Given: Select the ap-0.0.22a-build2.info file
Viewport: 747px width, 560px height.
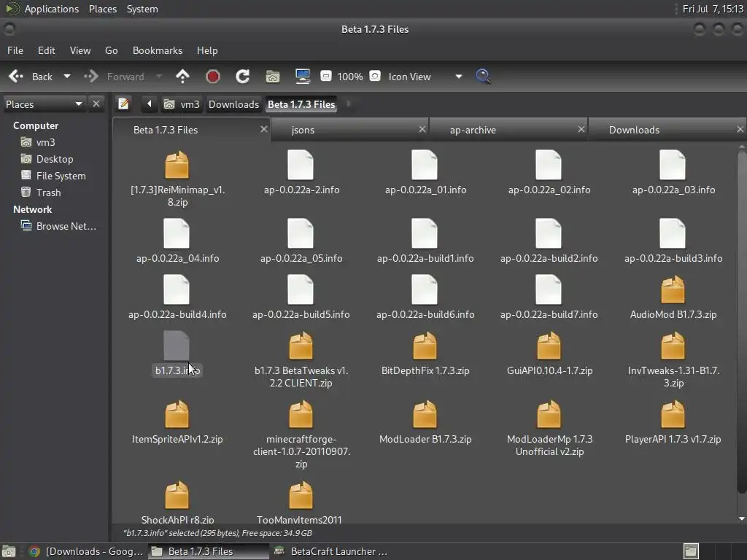Looking at the screenshot, I should [x=549, y=241].
